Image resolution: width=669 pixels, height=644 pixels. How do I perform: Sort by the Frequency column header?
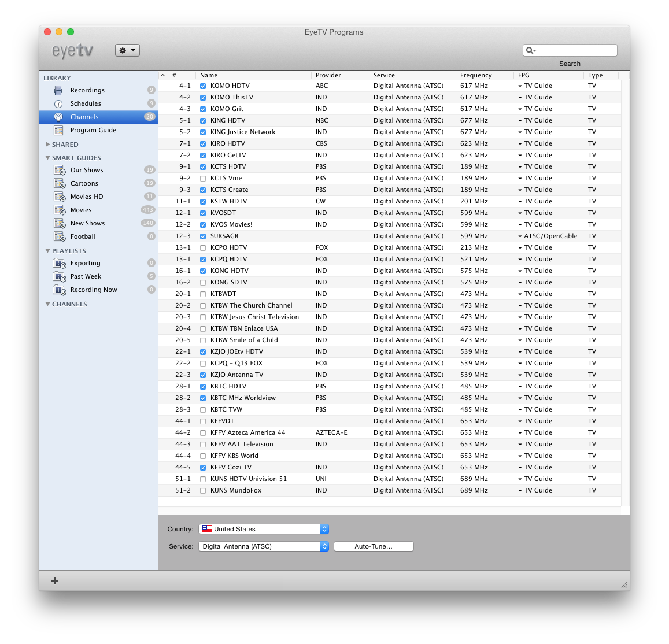pyautogui.click(x=485, y=75)
